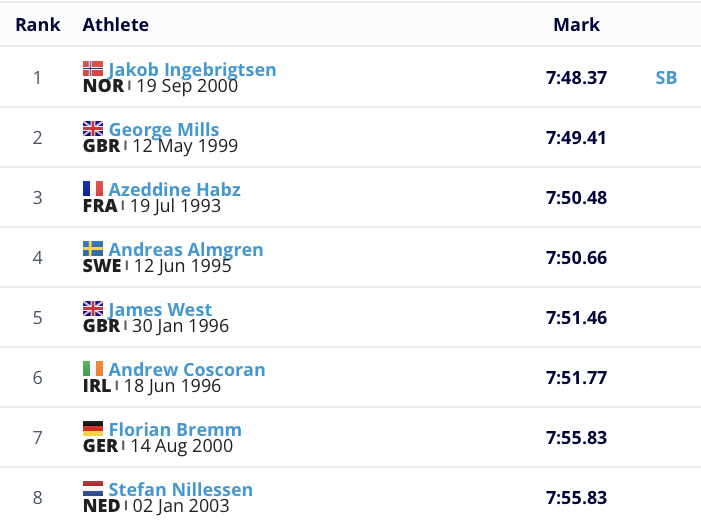Click the Sweden flag icon
The height and width of the screenshot is (526, 701).
point(93,249)
